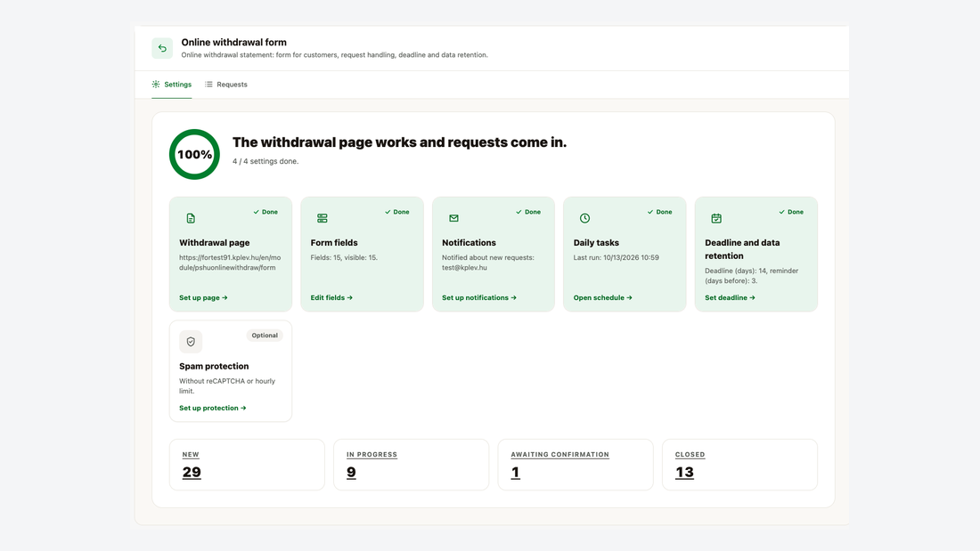Open the In Progress count card
Screen dimensions: 980x551
point(412,465)
